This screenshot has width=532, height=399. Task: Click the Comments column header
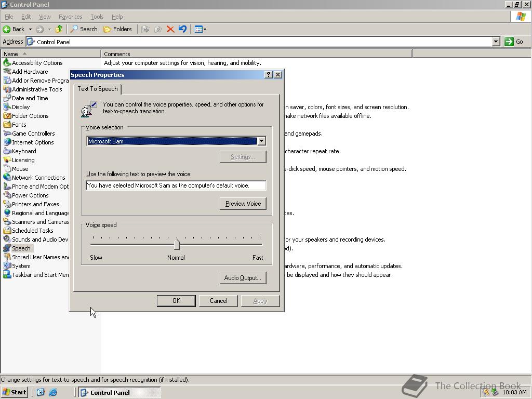point(257,54)
